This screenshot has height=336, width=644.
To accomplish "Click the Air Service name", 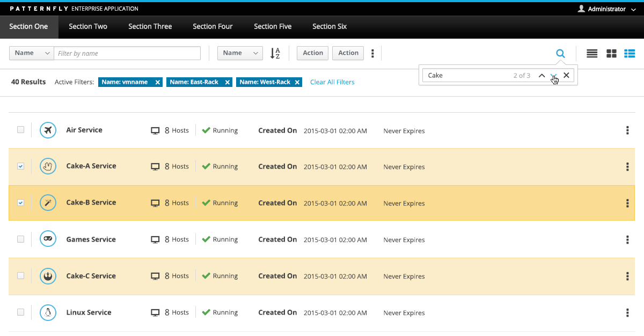I will (x=84, y=130).
